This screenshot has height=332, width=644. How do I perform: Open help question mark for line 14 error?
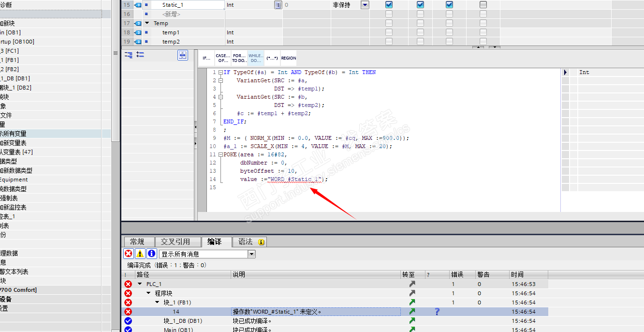(437, 312)
